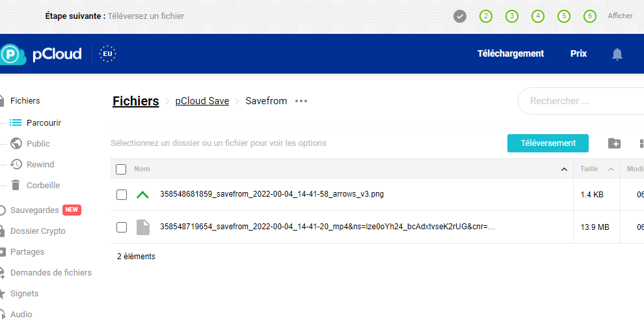Open Sauvegardes in the sidebar
The width and height of the screenshot is (644, 325).
point(34,210)
